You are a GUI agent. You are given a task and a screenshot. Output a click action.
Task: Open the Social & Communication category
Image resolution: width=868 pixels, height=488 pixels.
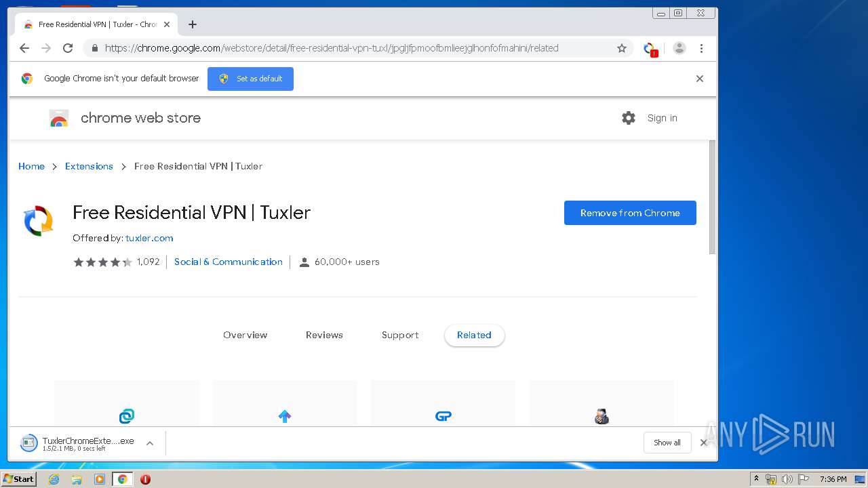coord(229,262)
